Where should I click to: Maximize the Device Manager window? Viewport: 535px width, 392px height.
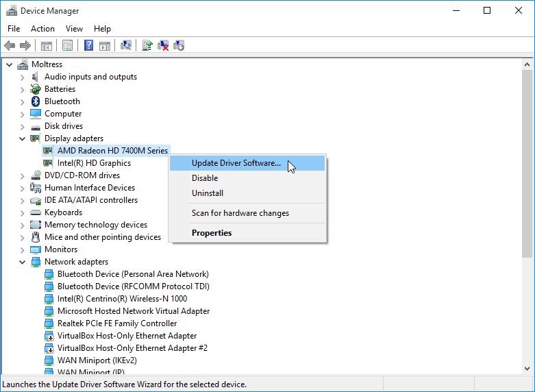pos(487,10)
